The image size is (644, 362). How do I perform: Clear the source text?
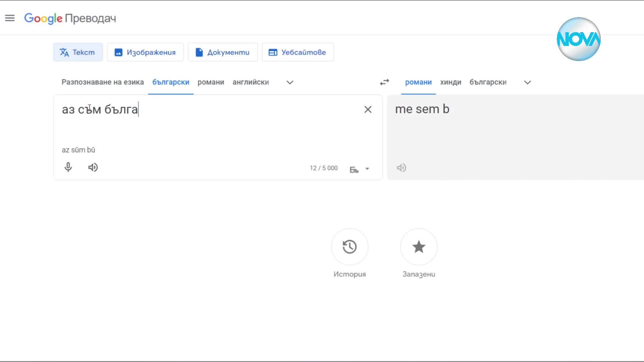[368, 110]
